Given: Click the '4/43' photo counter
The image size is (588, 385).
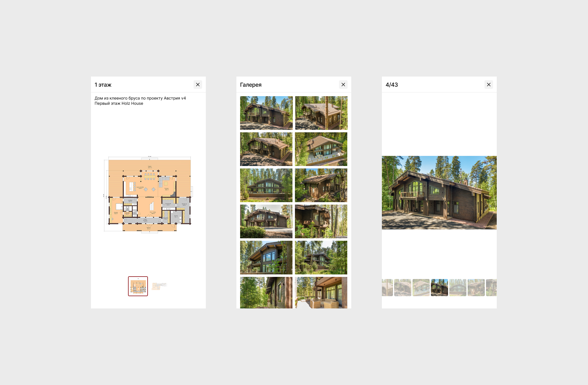Looking at the screenshot, I should (392, 85).
